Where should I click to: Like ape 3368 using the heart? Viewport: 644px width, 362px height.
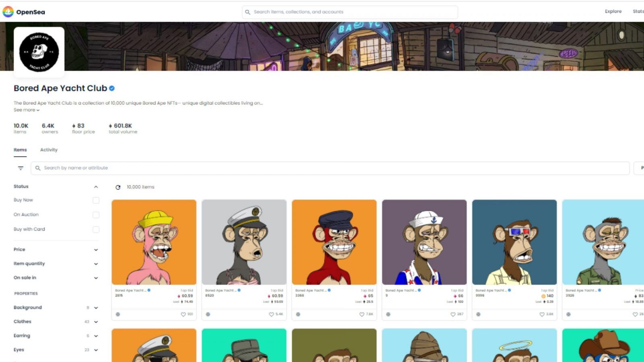[x=361, y=315]
